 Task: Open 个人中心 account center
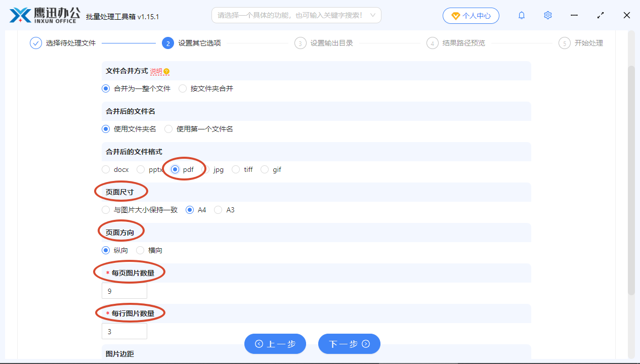coord(471,16)
